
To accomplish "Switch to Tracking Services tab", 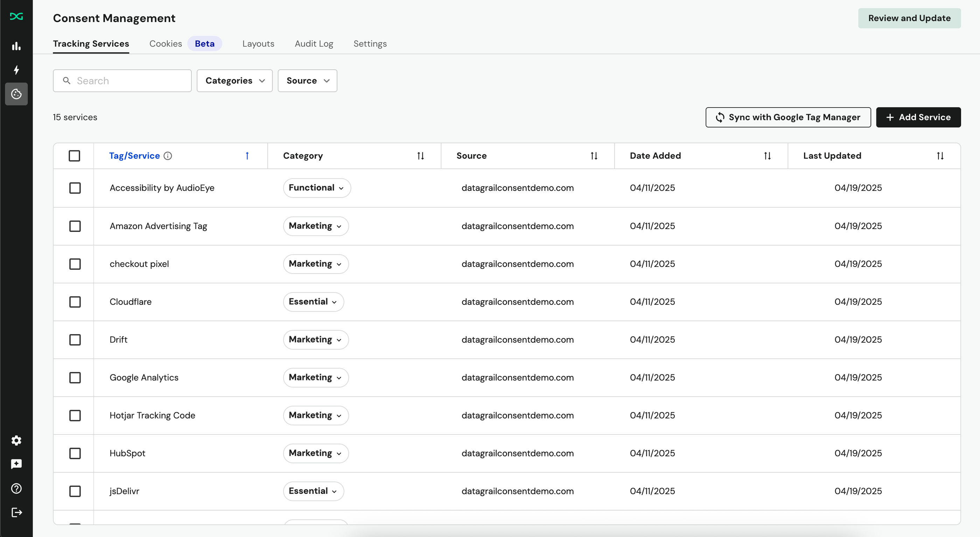I will click(91, 44).
